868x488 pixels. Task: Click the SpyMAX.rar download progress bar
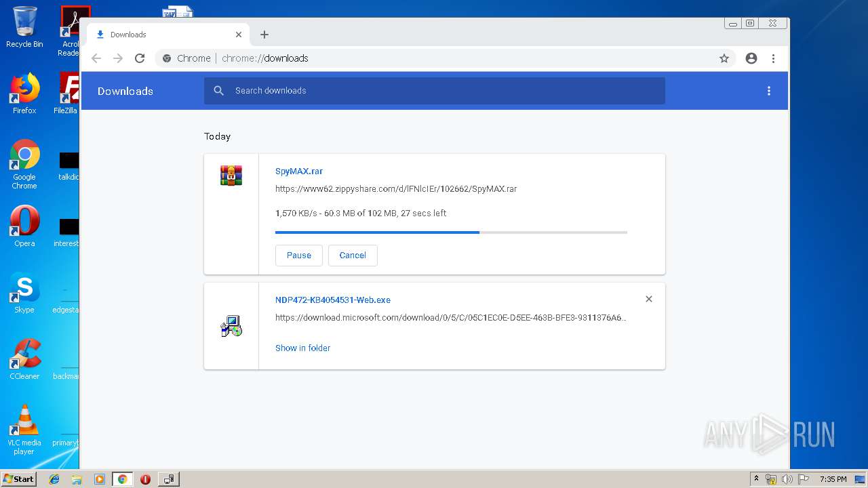click(x=451, y=232)
